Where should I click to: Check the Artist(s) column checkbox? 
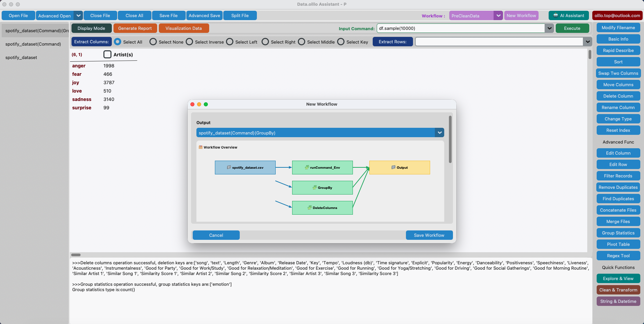click(107, 54)
